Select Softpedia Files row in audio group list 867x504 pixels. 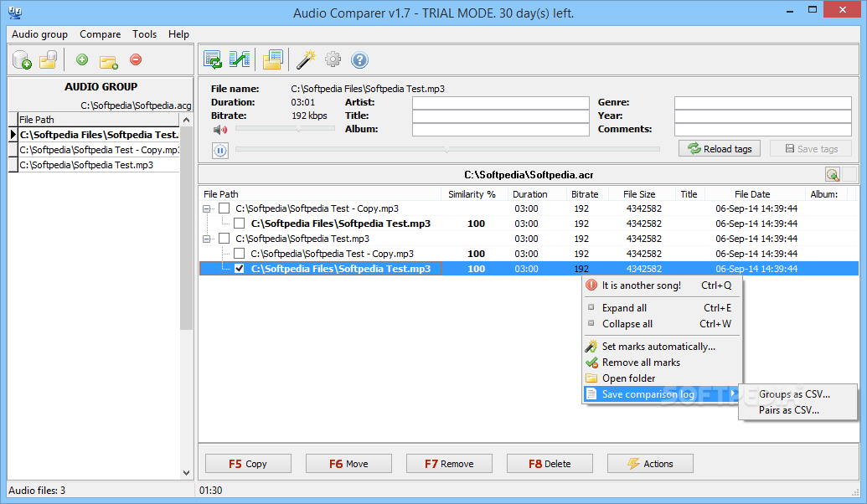[99, 134]
